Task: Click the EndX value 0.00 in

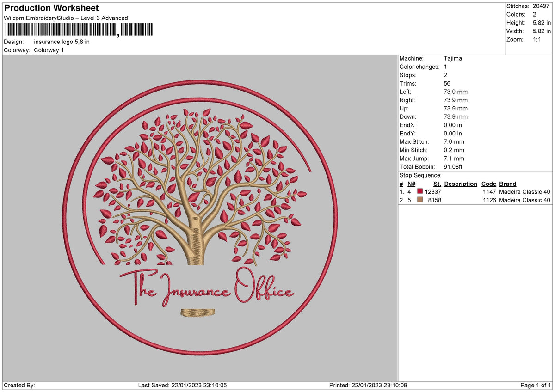Action: click(x=453, y=125)
